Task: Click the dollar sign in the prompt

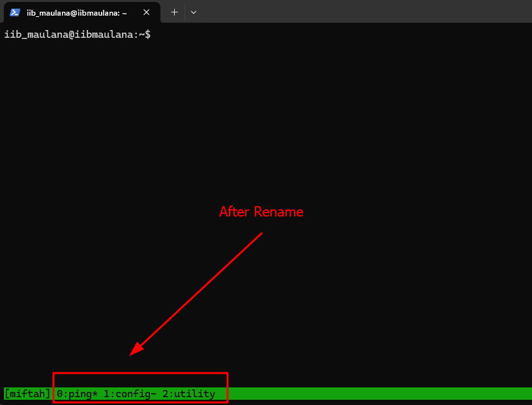Action: (147, 35)
